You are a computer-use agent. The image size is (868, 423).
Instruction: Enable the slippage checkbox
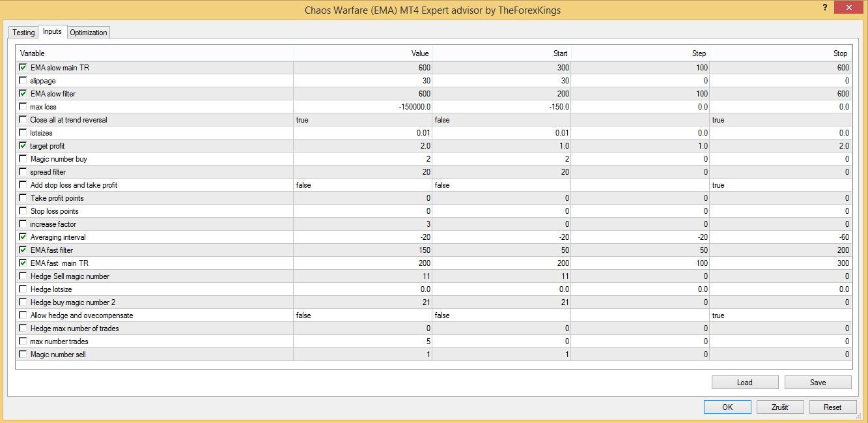click(x=23, y=81)
